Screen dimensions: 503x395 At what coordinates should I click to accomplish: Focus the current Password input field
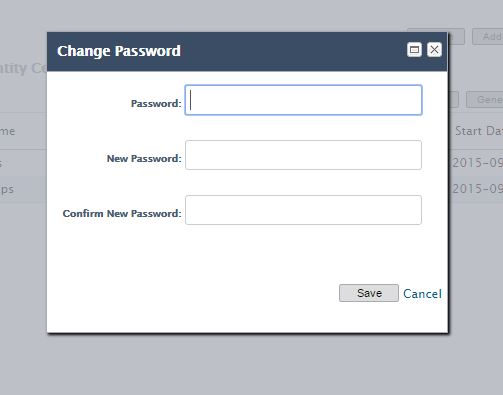303,100
